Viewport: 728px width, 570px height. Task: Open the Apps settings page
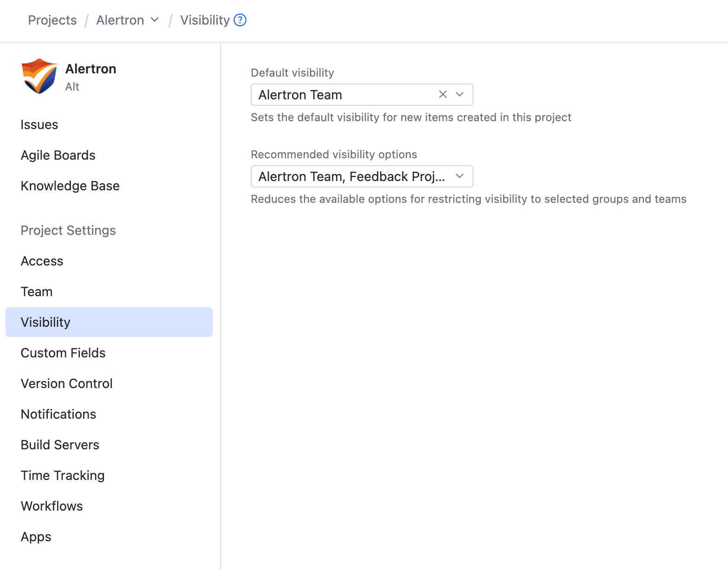pyautogui.click(x=36, y=537)
